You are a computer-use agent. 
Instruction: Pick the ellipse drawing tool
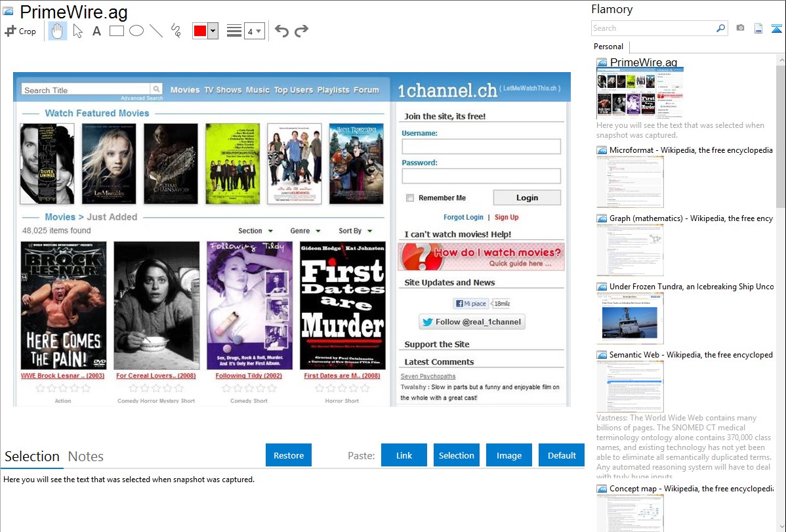click(x=136, y=31)
